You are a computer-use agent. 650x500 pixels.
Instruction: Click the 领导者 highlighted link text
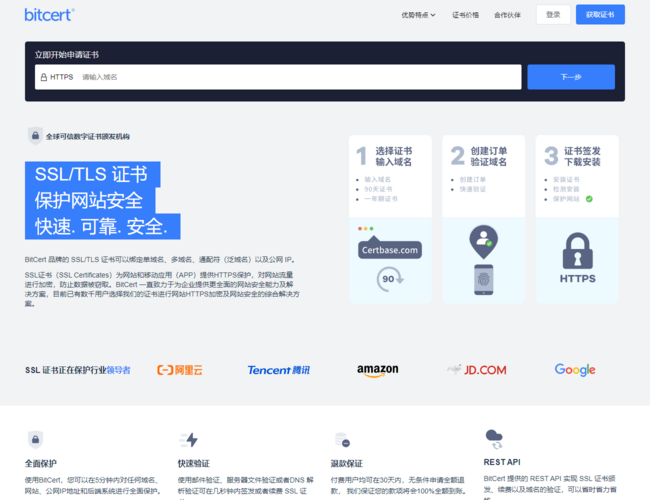[119, 370]
